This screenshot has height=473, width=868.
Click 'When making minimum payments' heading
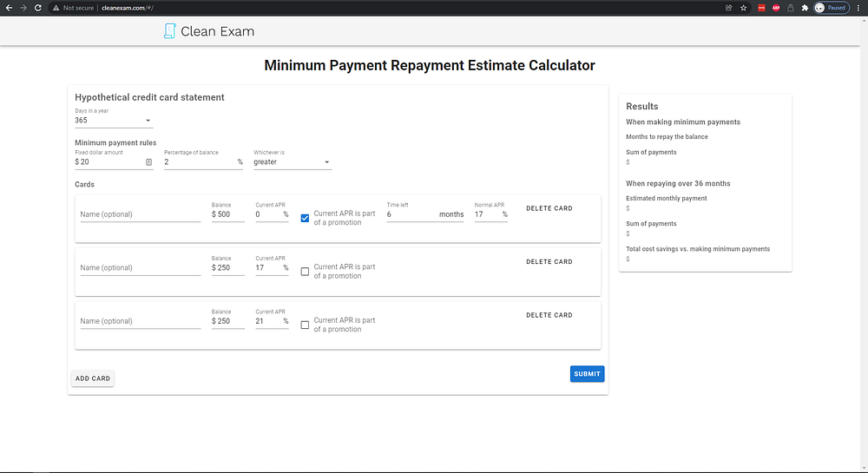click(x=682, y=122)
